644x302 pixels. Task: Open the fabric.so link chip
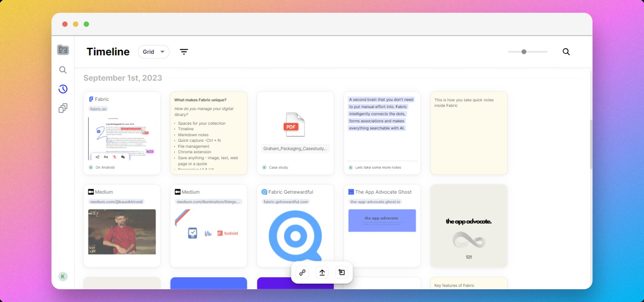point(98,109)
